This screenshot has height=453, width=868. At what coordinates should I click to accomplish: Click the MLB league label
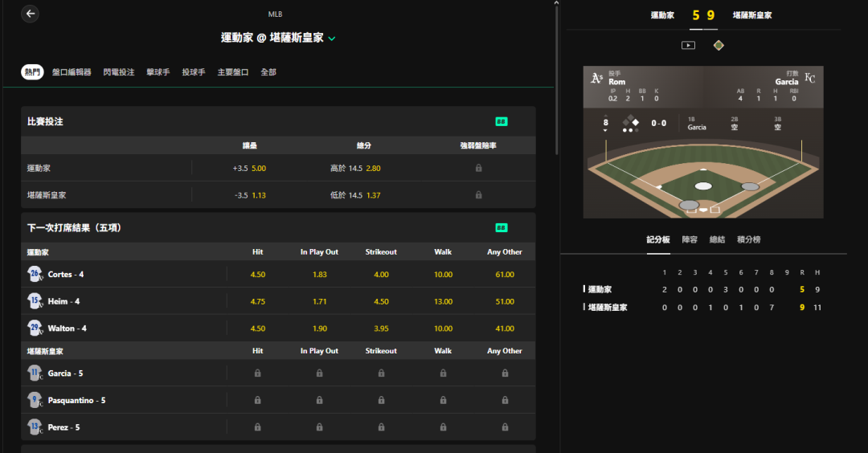275,14
